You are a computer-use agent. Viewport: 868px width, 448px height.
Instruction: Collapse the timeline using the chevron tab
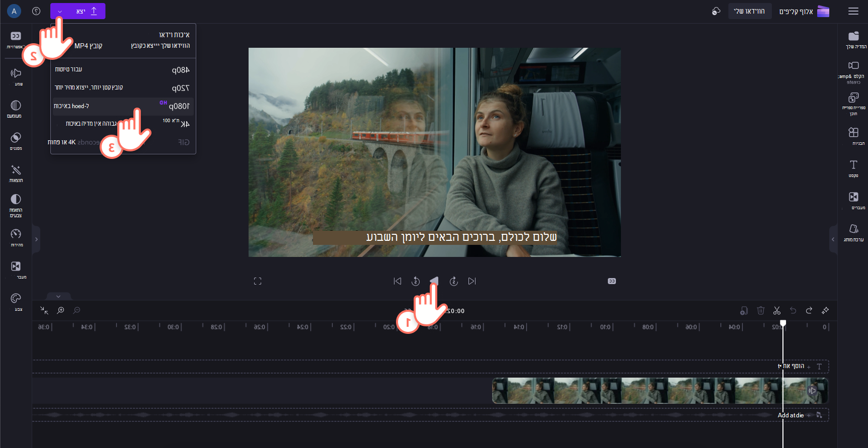(58, 296)
